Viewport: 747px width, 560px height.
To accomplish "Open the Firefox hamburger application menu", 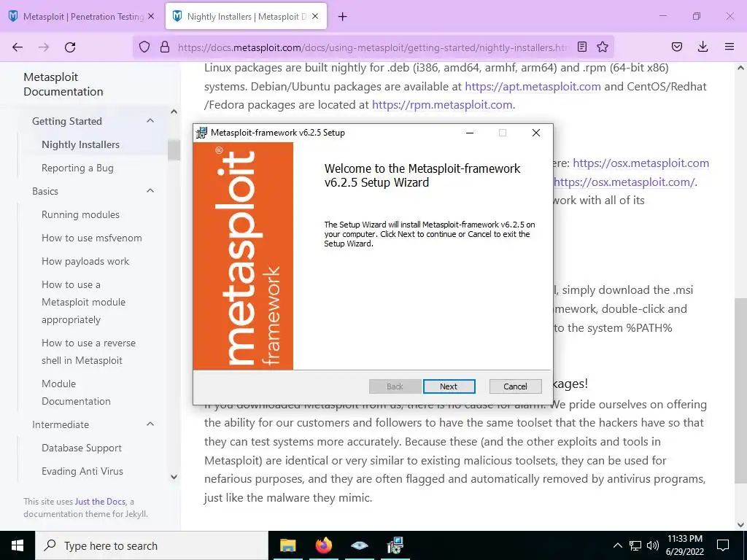I will 729,47.
